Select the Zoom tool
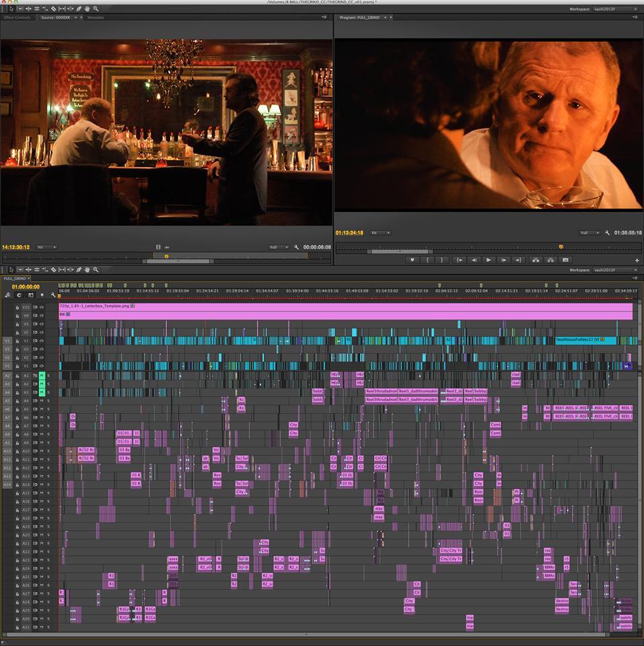 coord(96,271)
